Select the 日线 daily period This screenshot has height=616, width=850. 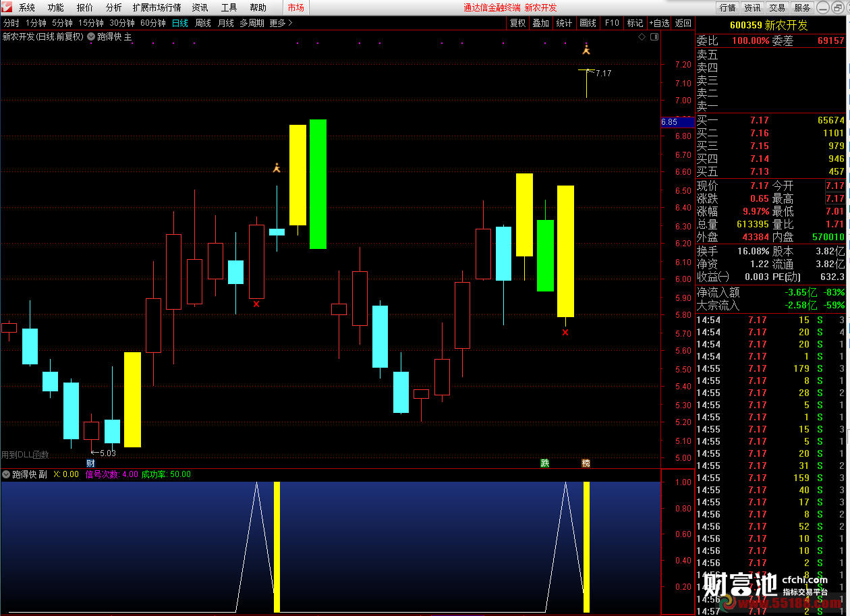coord(180,23)
